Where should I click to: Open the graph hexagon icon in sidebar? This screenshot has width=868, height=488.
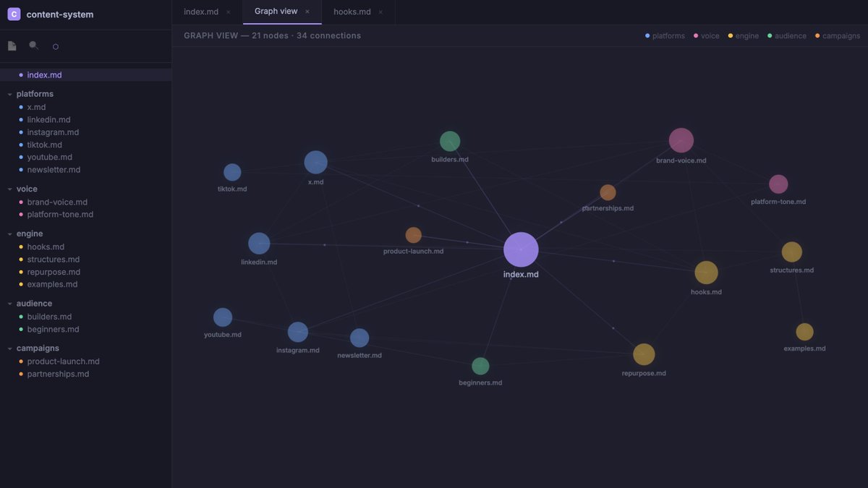coord(56,46)
